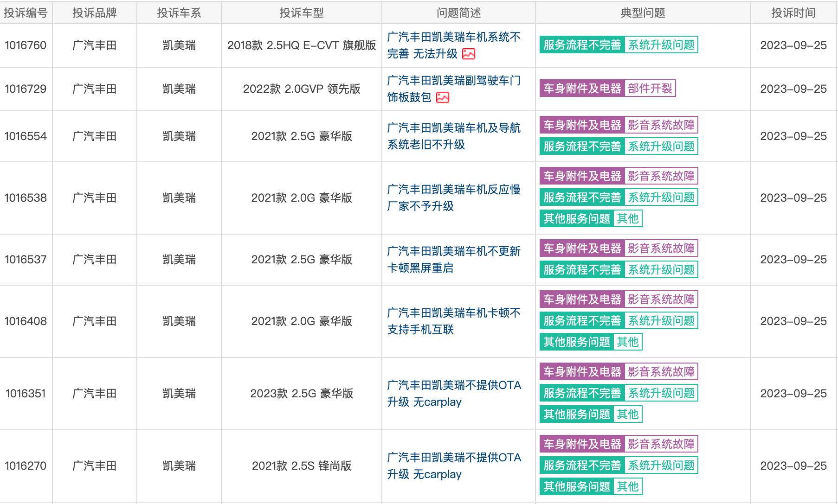
Task: Open the link "广汽丰田凯美瑞车机卡顿不支持手机互联"
Action: click(x=454, y=321)
